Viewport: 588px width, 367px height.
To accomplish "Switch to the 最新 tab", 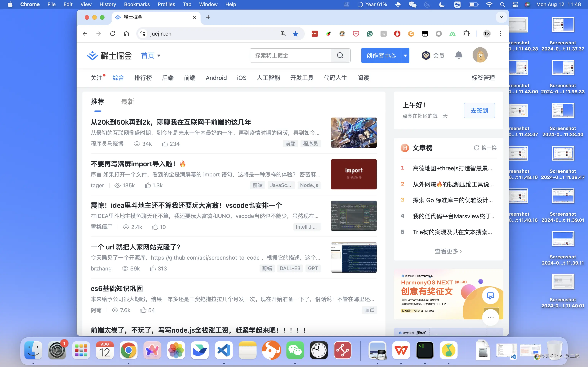I will (x=127, y=102).
